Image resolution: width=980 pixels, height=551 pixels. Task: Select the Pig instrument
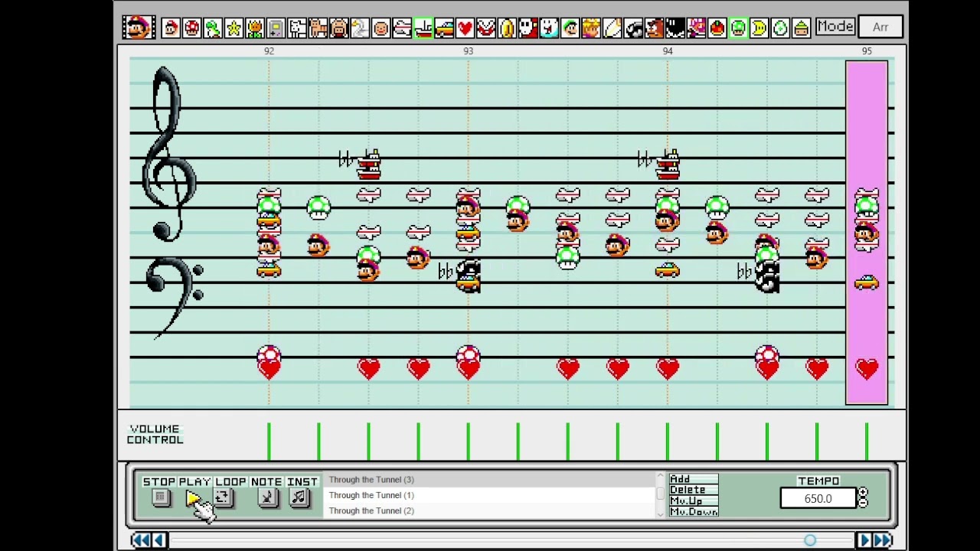point(338,28)
